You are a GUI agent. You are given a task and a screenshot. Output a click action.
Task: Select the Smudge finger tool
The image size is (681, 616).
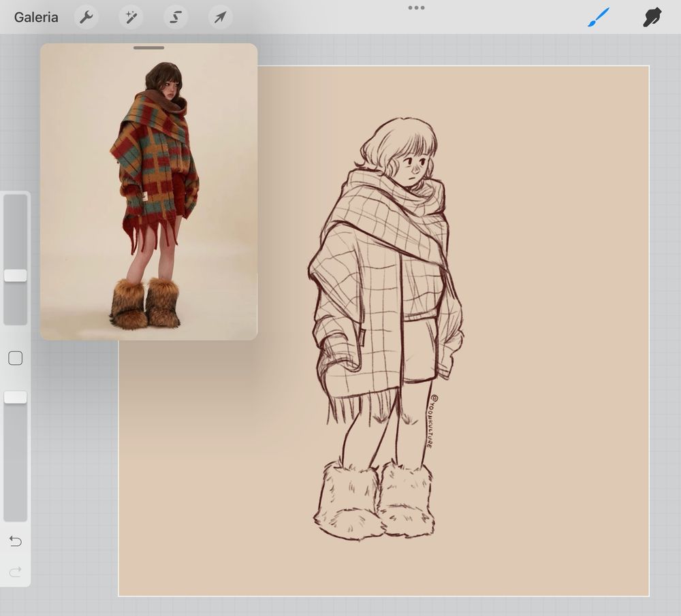652,17
